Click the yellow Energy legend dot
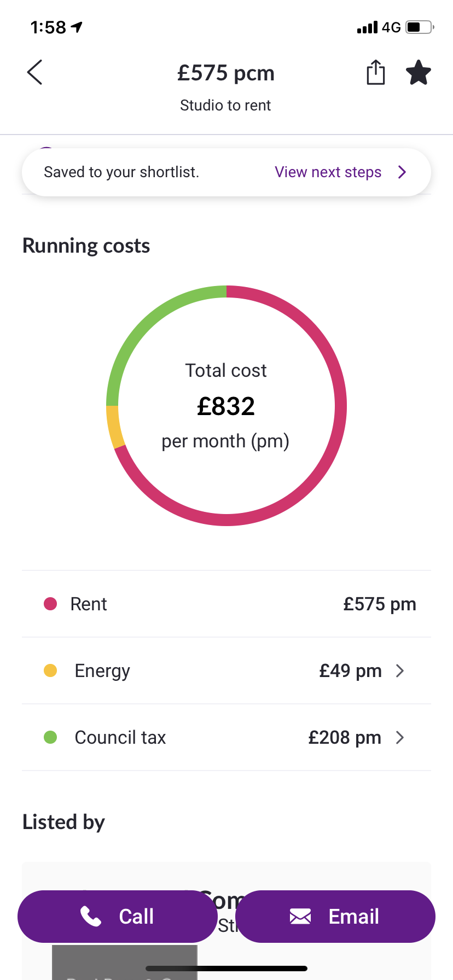Viewport: 453px width, 980px height. pyautogui.click(x=50, y=670)
